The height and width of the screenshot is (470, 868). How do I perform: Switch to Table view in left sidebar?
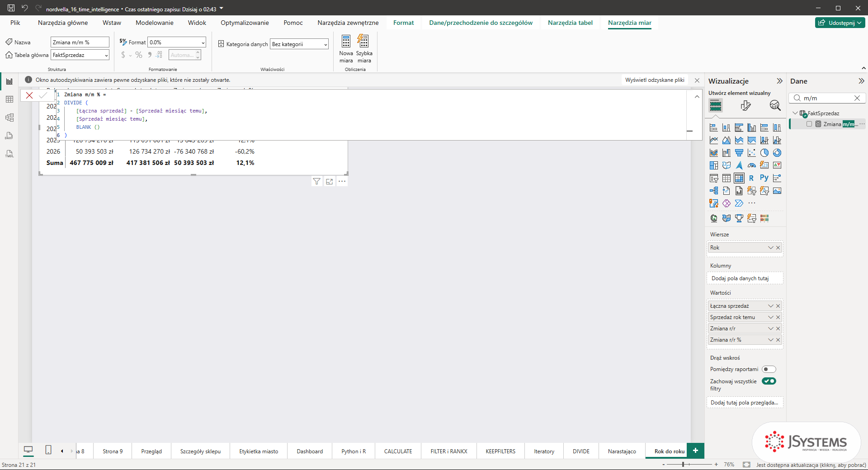(x=9, y=99)
